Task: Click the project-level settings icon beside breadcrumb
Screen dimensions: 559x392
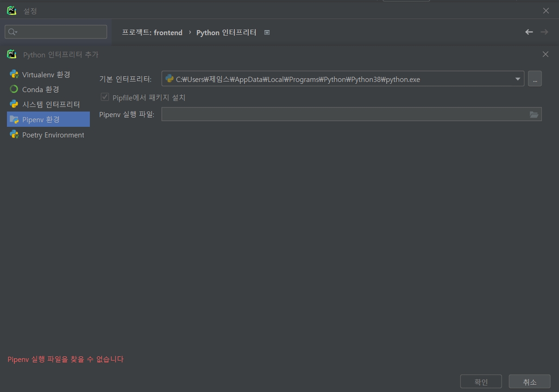Action: pyautogui.click(x=267, y=32)
